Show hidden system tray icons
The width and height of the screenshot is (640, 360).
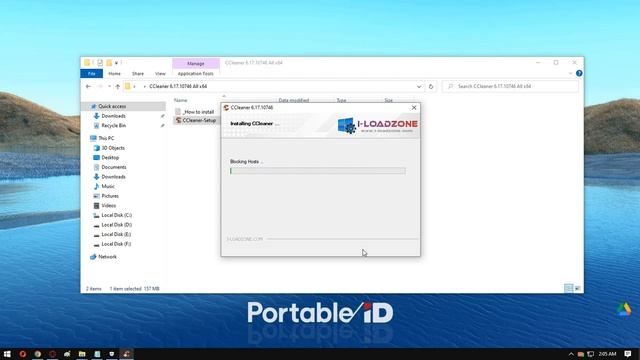point(571,354)
